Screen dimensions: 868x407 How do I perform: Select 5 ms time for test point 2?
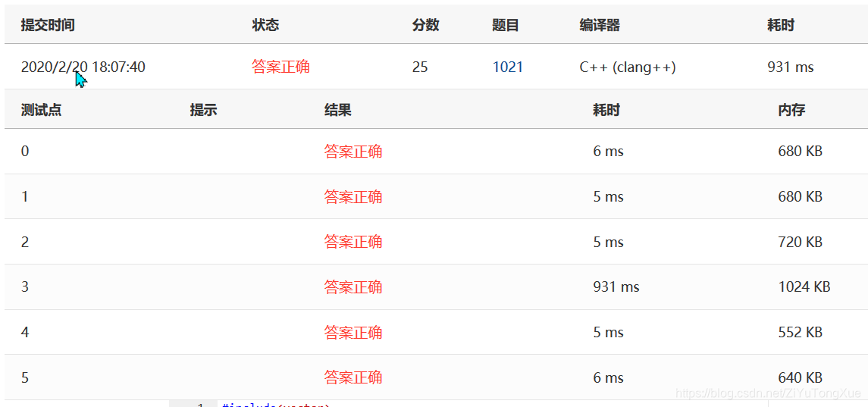(609, 242)
